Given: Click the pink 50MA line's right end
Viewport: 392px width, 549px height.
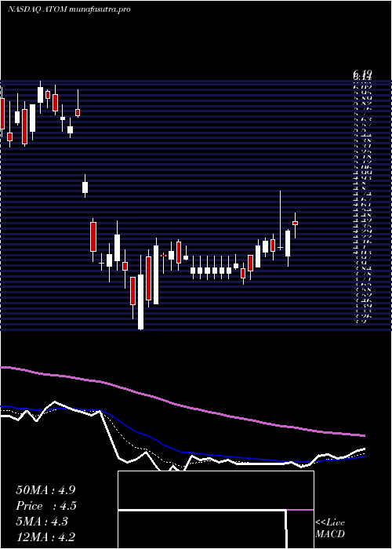Looking at the screenshot, I should pos(364,435).
